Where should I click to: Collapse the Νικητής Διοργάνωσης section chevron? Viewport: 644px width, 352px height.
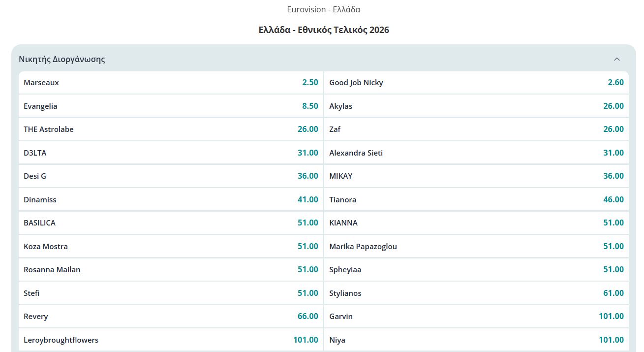click(x=616, y=59)
